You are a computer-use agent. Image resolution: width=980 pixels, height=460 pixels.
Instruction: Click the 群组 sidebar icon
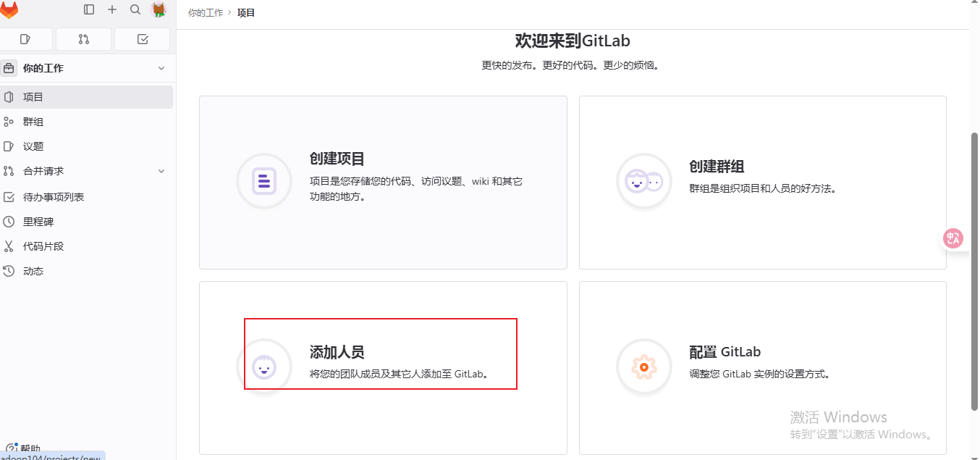(9, 122)
